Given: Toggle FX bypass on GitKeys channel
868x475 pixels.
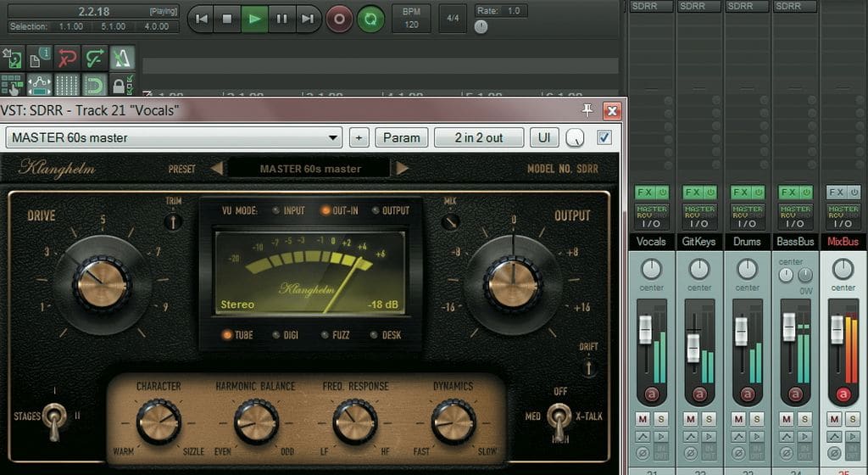Looking at the screenshot, I should pos(711,192).
